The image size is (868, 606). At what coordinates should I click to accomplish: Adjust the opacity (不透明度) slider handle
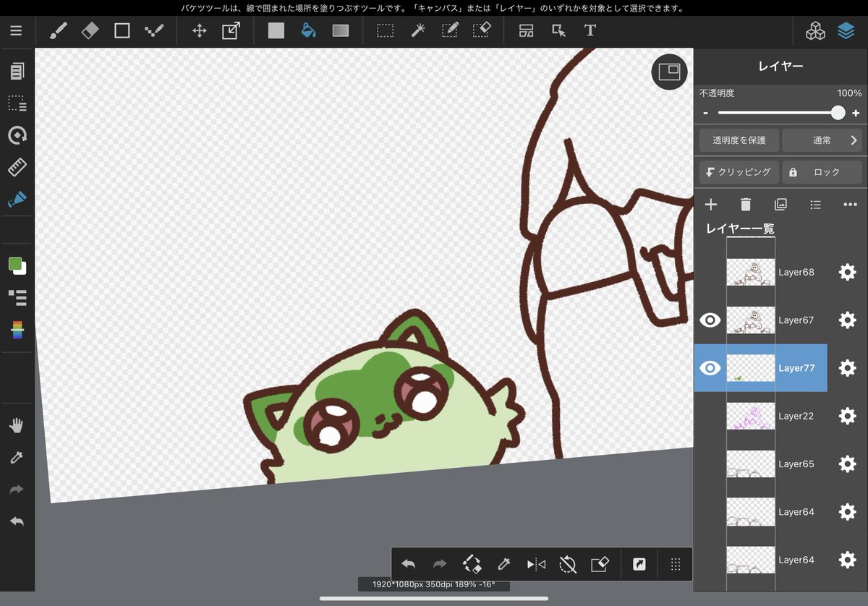click(838, 113)
